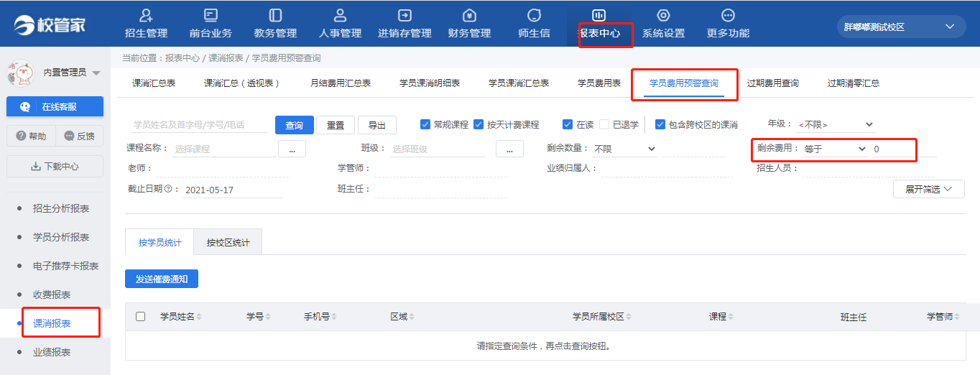980x375 pixels.
Task: Expand filters with 展开筛选
Action: 929,189
